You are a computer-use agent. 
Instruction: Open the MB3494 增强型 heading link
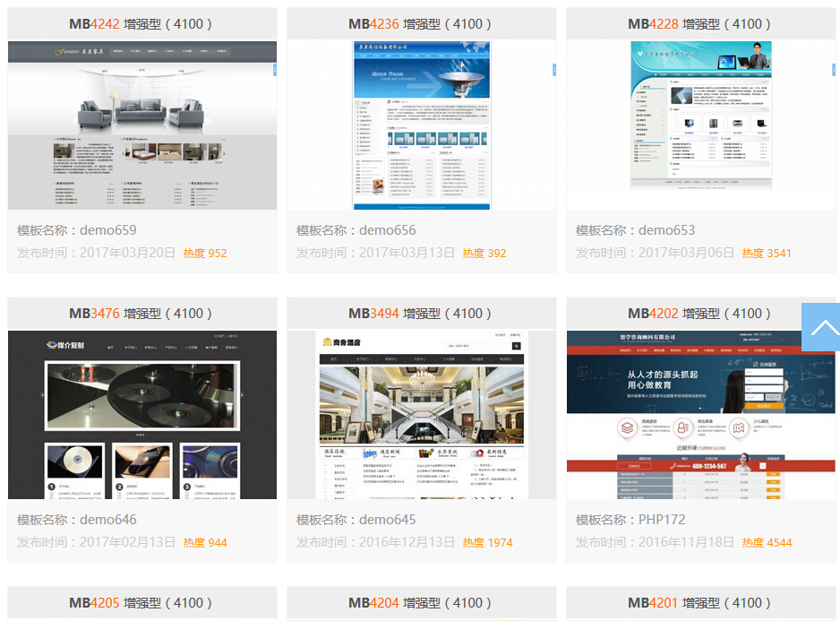pyautogui.click(x=422, y=314)
